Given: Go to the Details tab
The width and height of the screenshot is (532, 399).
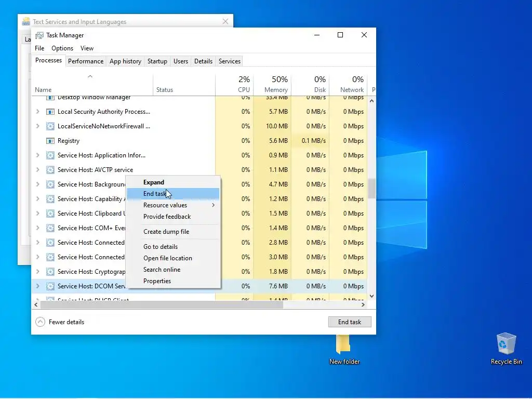Looking at the screenshot, I should [x=203, y=61].
